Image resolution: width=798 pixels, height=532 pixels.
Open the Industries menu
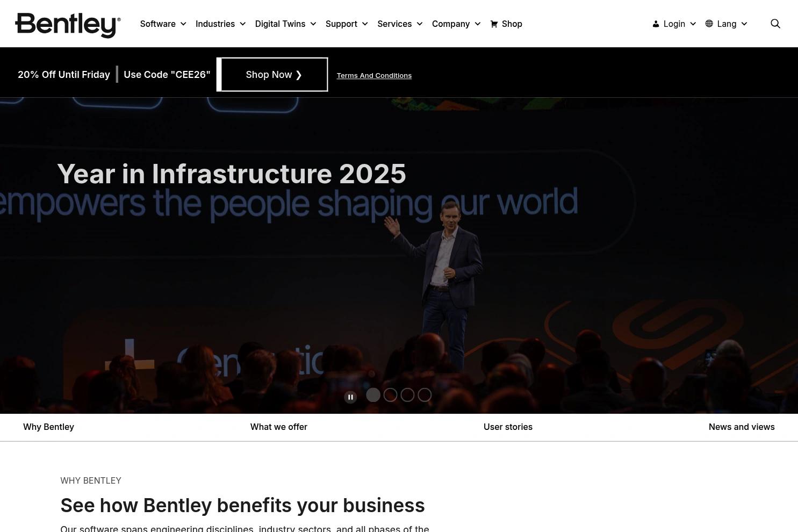click(x=215, y=24)
